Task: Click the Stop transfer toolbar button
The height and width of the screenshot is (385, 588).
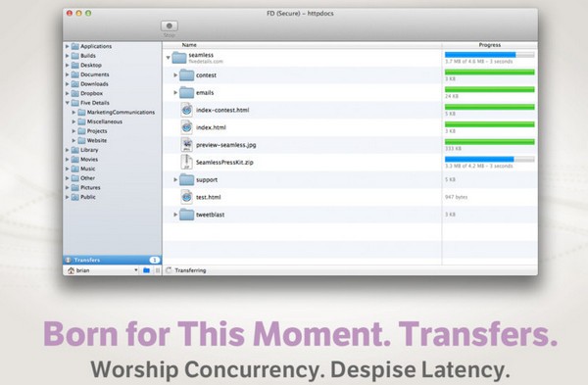Action: 170,25
